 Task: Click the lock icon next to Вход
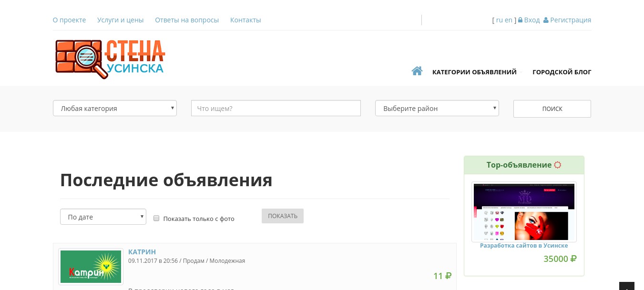pyautogui.click(x=520, y=20)
